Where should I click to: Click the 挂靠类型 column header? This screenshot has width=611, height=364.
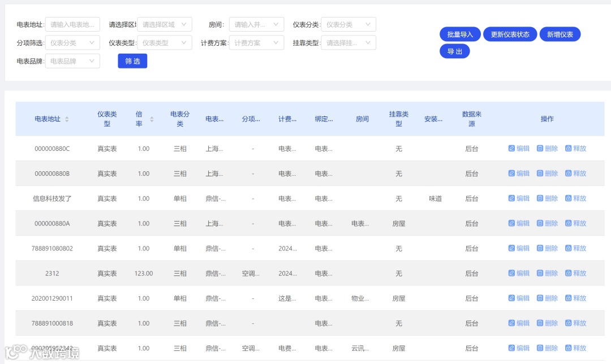point(399,119)
